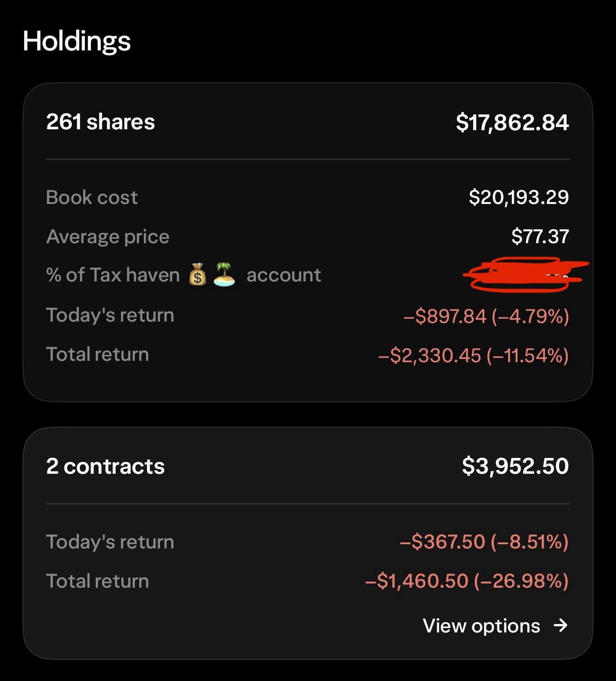Click the shares Today's return label
The width and height of the screenshot is (616, 681).
(x=110, y=315)
